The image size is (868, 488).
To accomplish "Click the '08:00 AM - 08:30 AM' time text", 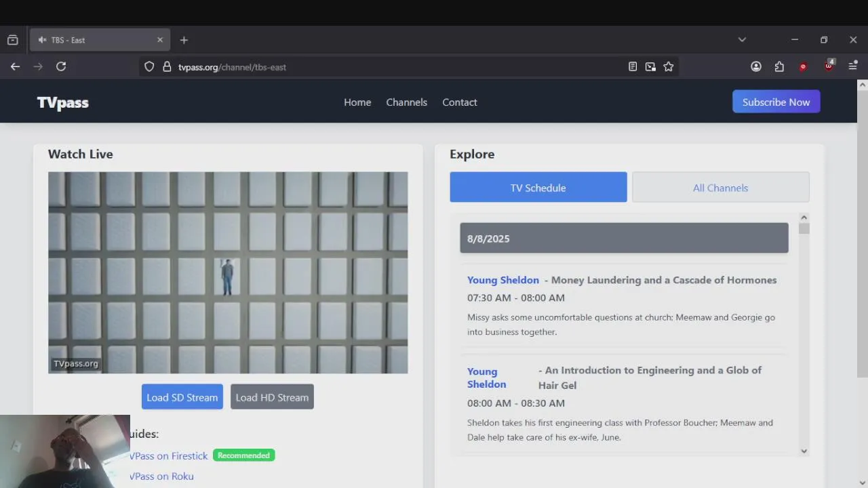I will click(x=516, y=403).
